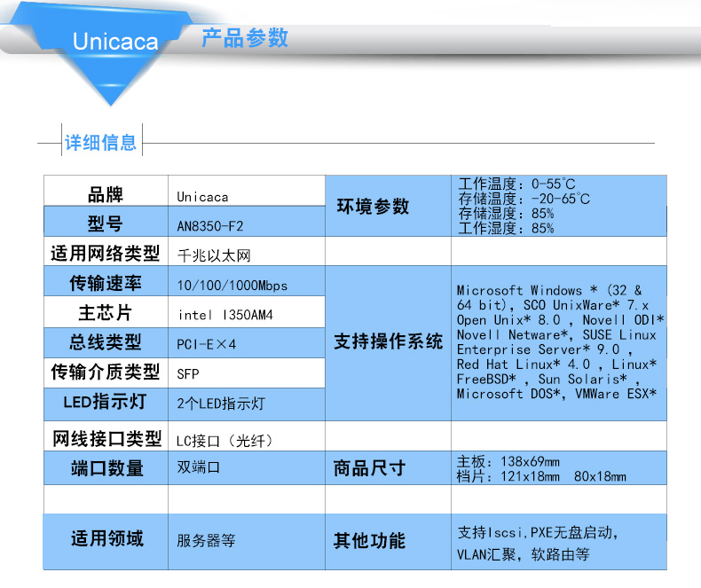Select the 主板: 138x69mm line

[508, 461]
